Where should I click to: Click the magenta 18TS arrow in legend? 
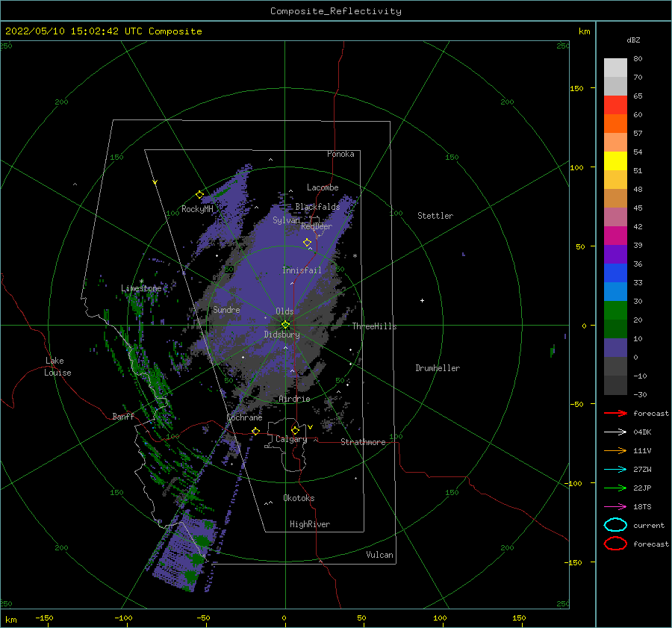point(615,507)
